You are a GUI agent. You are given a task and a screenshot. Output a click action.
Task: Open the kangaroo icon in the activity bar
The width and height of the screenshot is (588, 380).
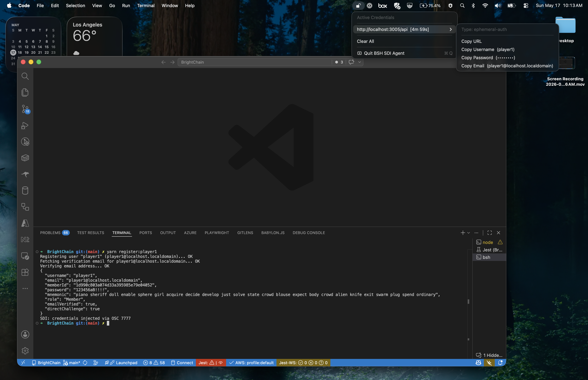(25, 174)
